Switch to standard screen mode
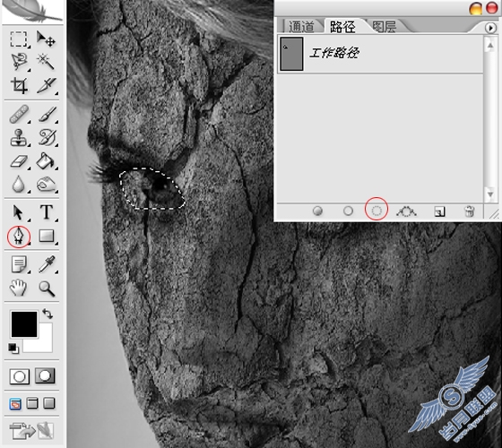Viewport: 502px width, 448px height. tap(15, 404)
